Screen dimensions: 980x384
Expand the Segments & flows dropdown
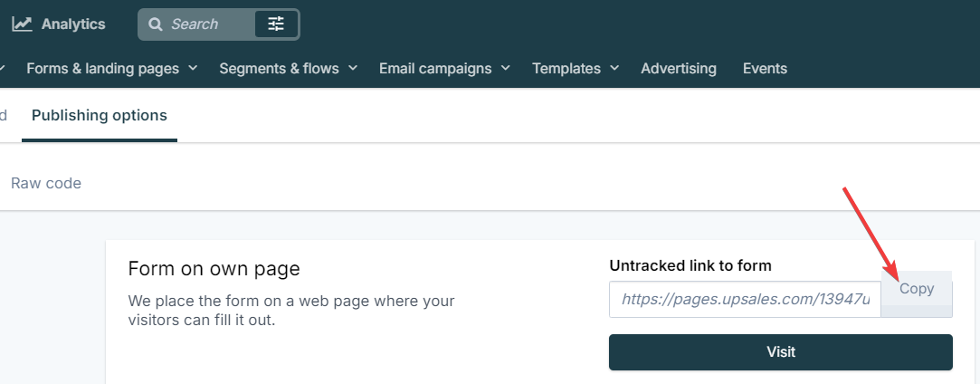pyautogui.click(x=288, y=68)
